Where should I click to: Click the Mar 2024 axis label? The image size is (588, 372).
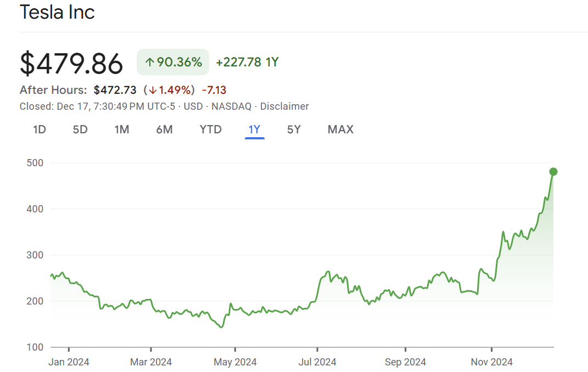[x=151, y=362]
